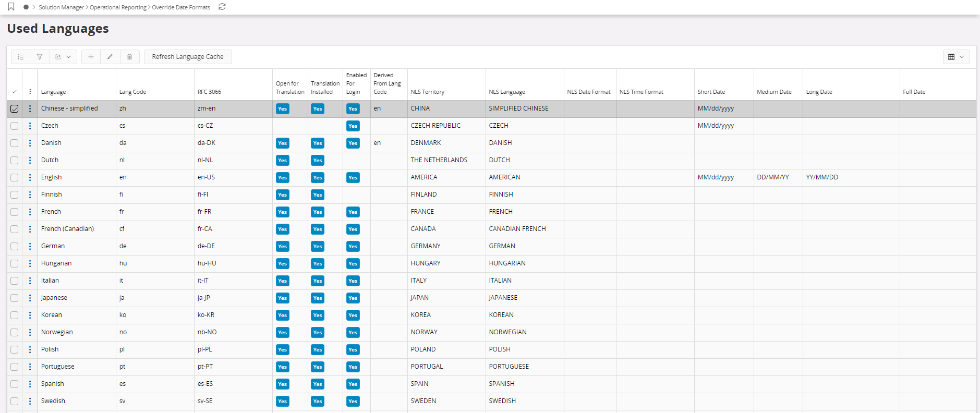Screen dimensions: 980x413
Task: Click the Medium Date cell DD/MM/YY for English
Action: 772,177
